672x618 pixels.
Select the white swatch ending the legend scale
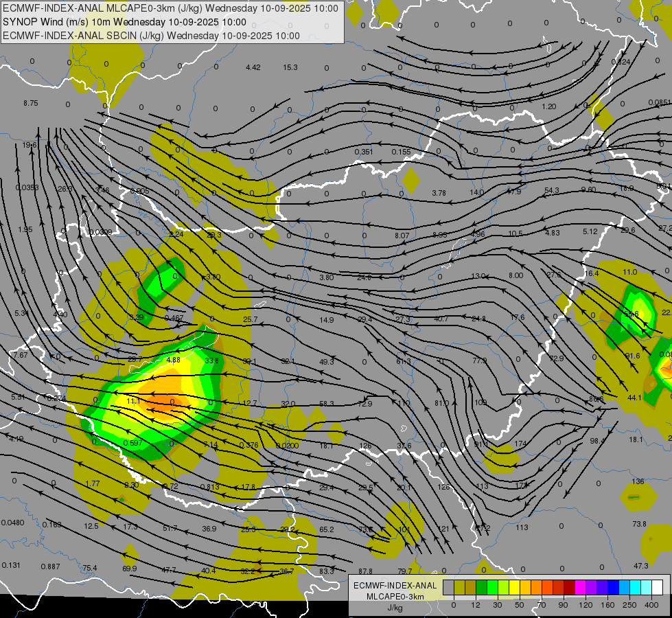pos(657,588)
